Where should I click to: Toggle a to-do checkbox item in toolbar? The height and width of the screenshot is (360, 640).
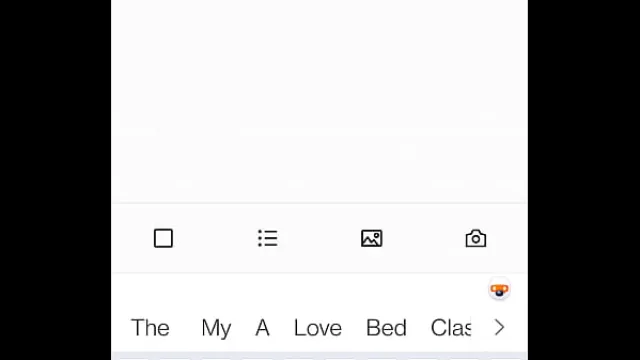pos(163,238)
